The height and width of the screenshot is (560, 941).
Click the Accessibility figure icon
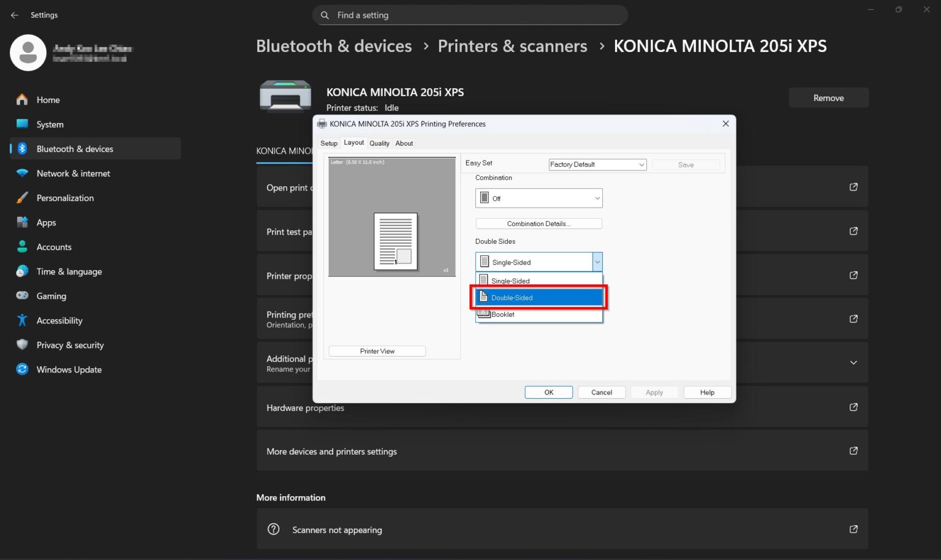click(22, 320)
